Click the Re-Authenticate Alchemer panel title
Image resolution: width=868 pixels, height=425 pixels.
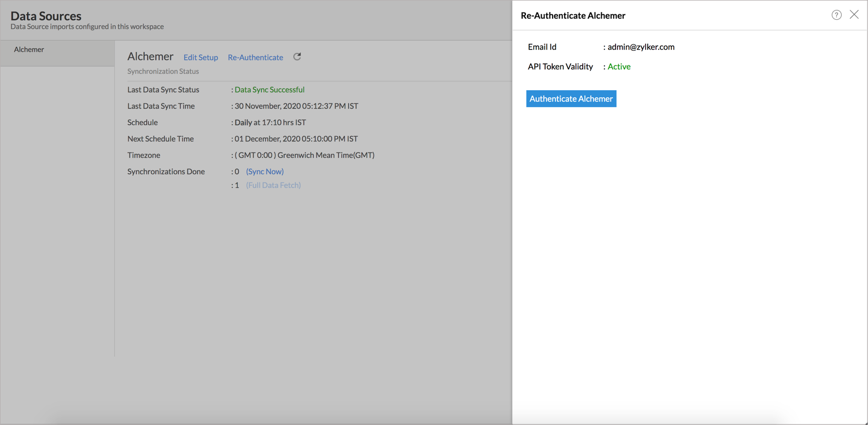(573, 16)
